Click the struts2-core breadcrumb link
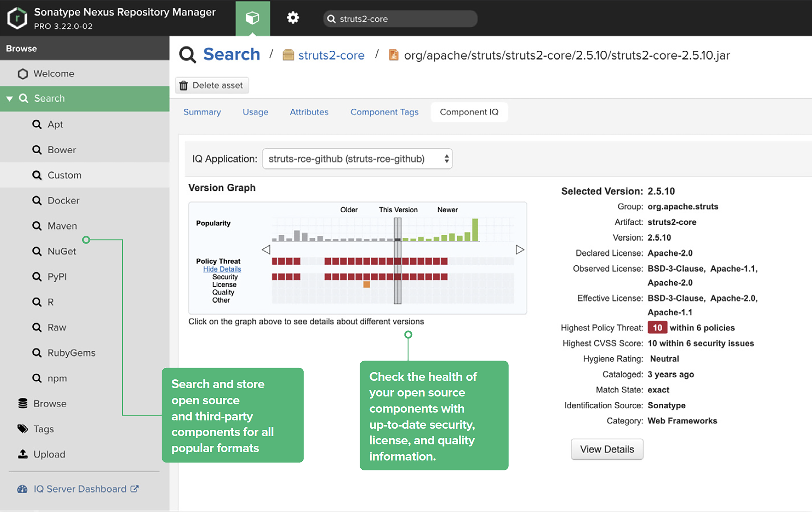This screenshot has height=512, width=812. pos(331,55)
